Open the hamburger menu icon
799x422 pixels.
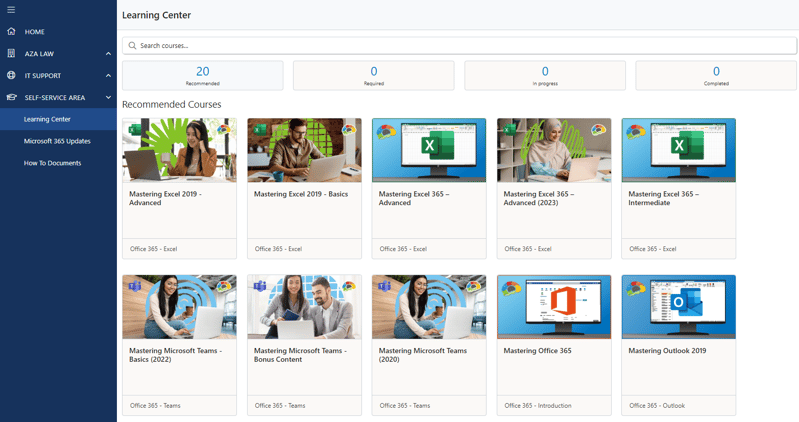click(x=11, y=10)
